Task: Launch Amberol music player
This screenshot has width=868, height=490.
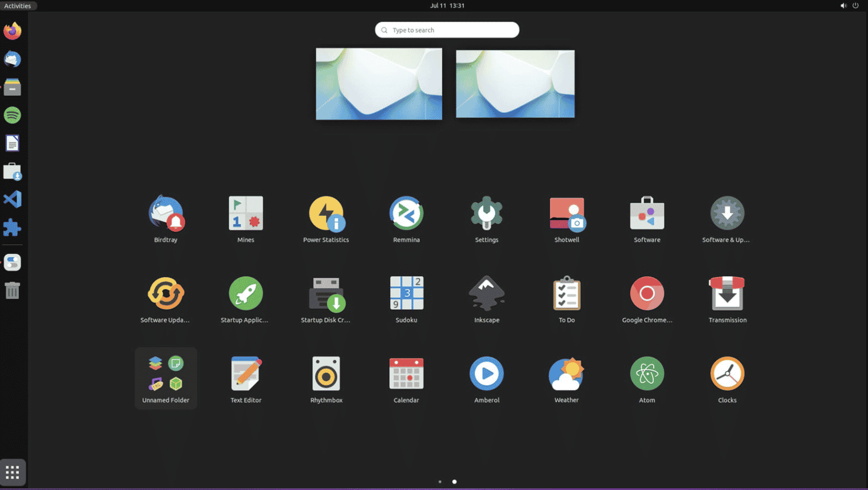Action: point(486,380)
